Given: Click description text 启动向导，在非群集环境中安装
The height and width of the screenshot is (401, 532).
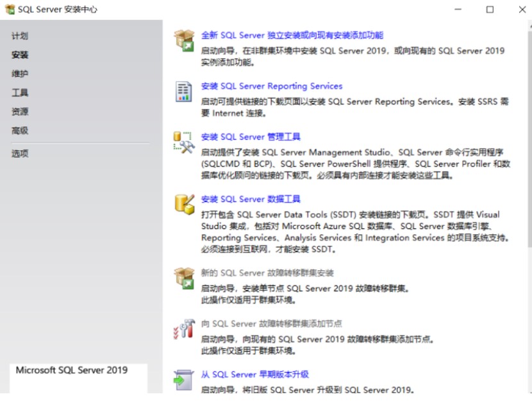Looking at the screenshot, I should [x=353, y=56].
